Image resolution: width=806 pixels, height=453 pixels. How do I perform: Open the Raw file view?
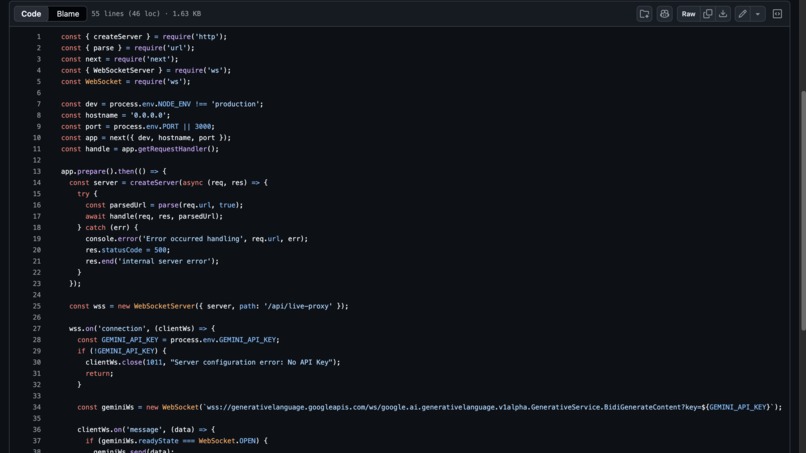coord(688,14)
